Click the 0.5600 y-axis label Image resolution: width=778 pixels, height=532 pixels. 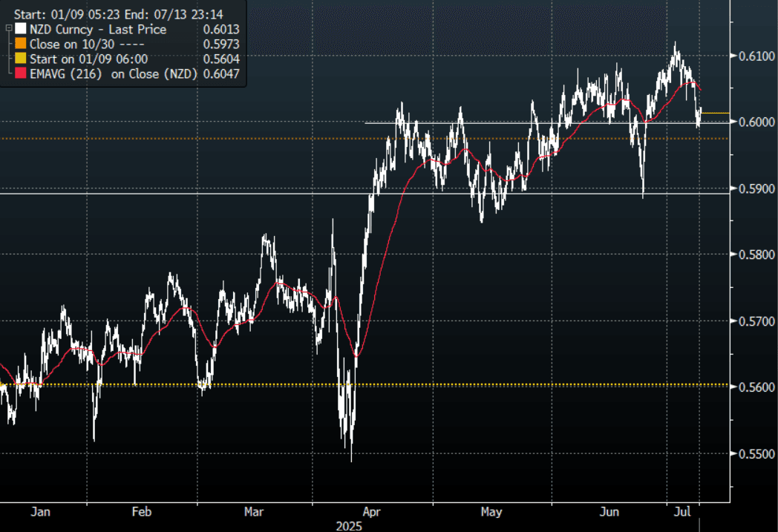click(x=756, y=387)
